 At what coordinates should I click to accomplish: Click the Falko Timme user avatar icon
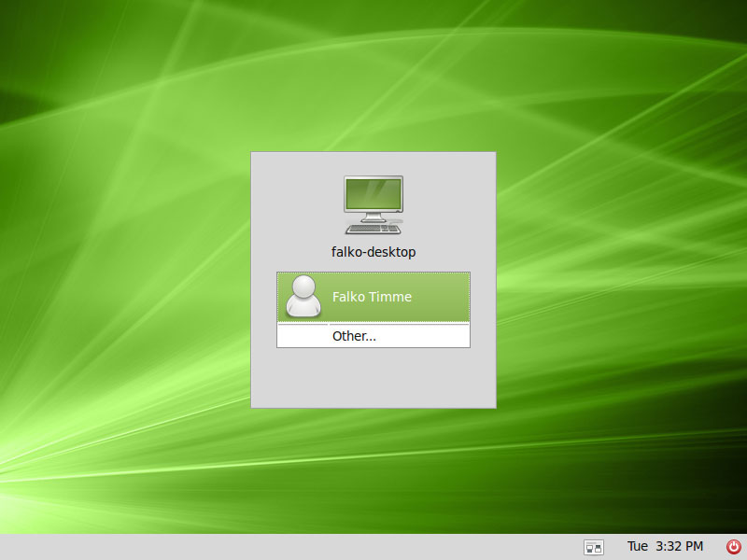pyautogui.click(x=303, y=296)
